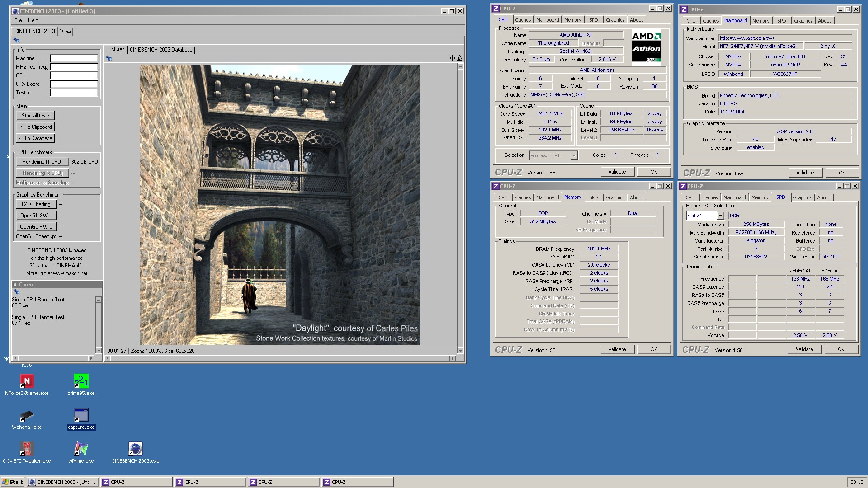Open Memory tab in CPU-Z SPD window

click(759, 197)
